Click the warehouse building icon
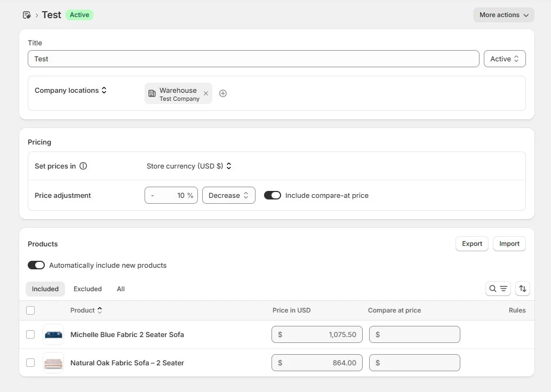The width and height of the screenshot is (551, 392). coord(152,93)
